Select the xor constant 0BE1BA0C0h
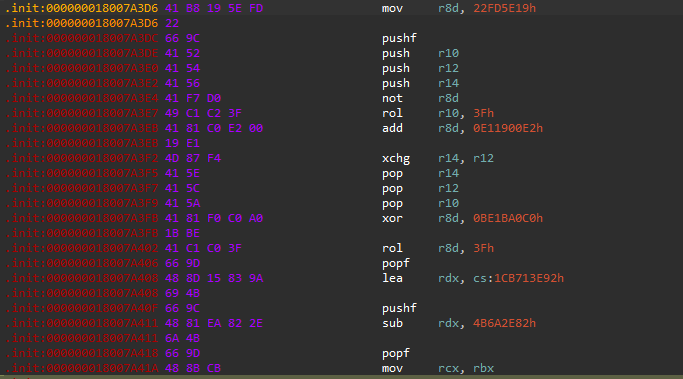 point(508,218)
